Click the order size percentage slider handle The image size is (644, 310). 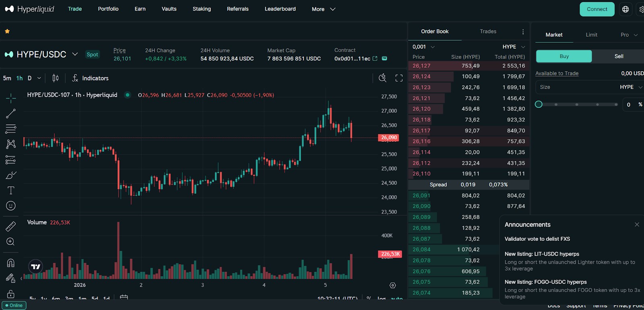[x=539, y=104]
